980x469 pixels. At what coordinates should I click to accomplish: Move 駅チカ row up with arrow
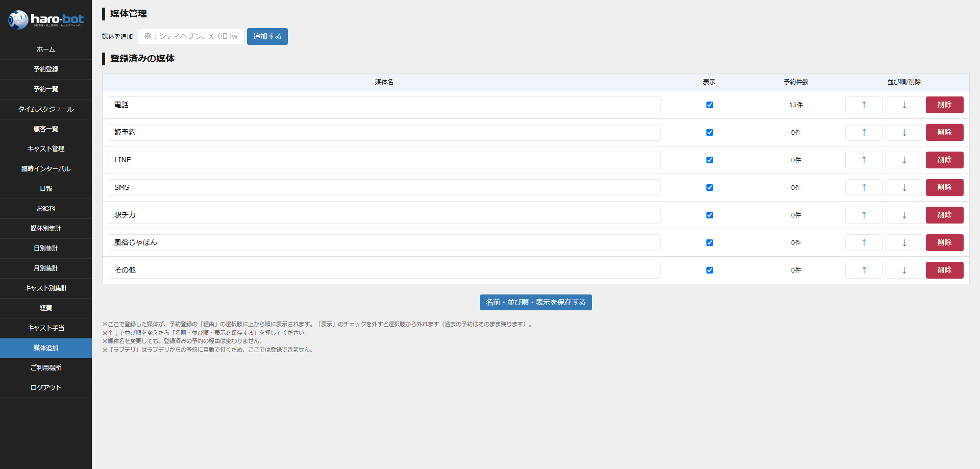(x=864, y=215)
